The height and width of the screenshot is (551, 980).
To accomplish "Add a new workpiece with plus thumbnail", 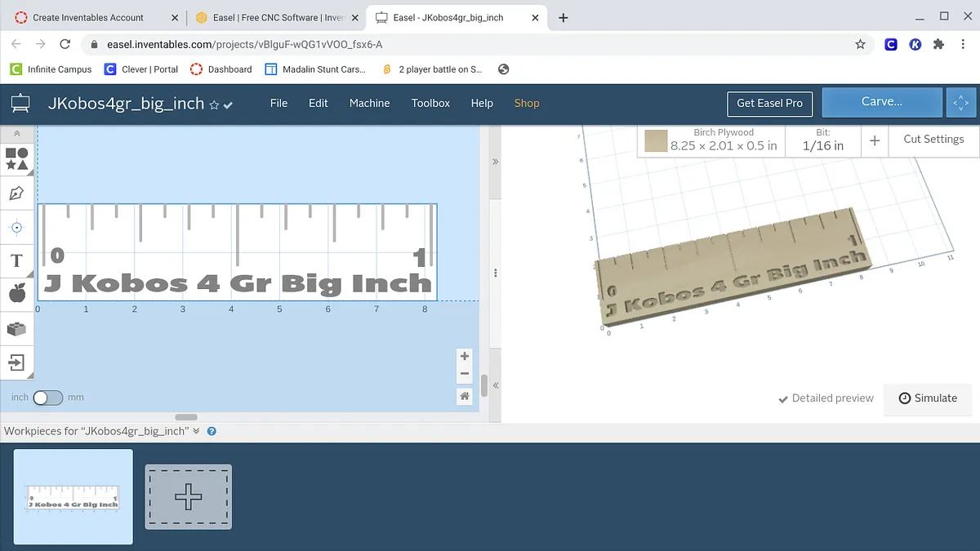I will [x=189, y=496].
